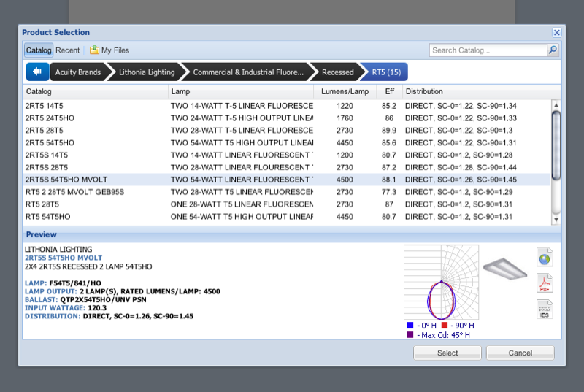The image size is (584, 392).
Task: Switch to the Recent tab
Action: [x=67, y=50]
